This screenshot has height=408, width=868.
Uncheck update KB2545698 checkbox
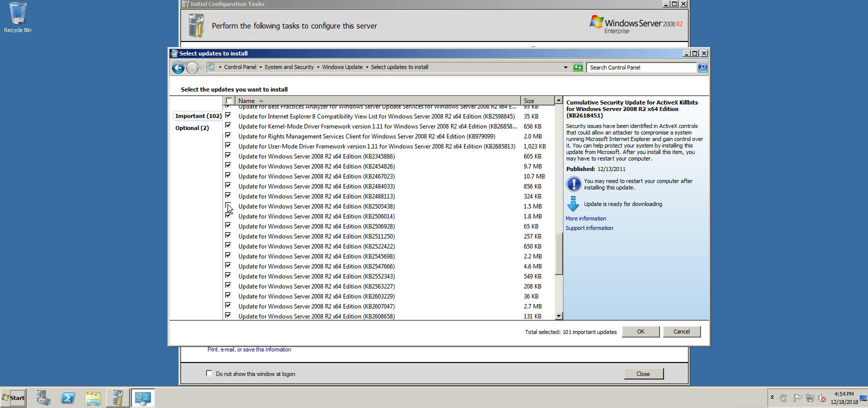(x=228, y=255)
